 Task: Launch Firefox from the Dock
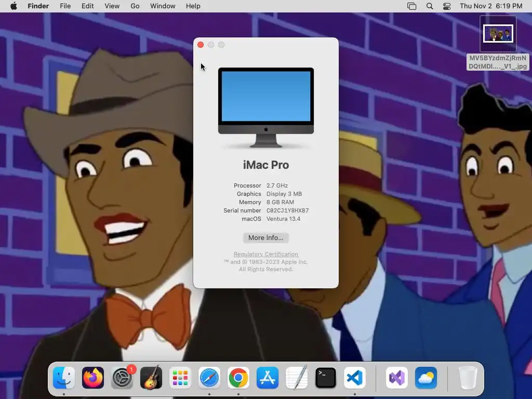pos(93,378)
